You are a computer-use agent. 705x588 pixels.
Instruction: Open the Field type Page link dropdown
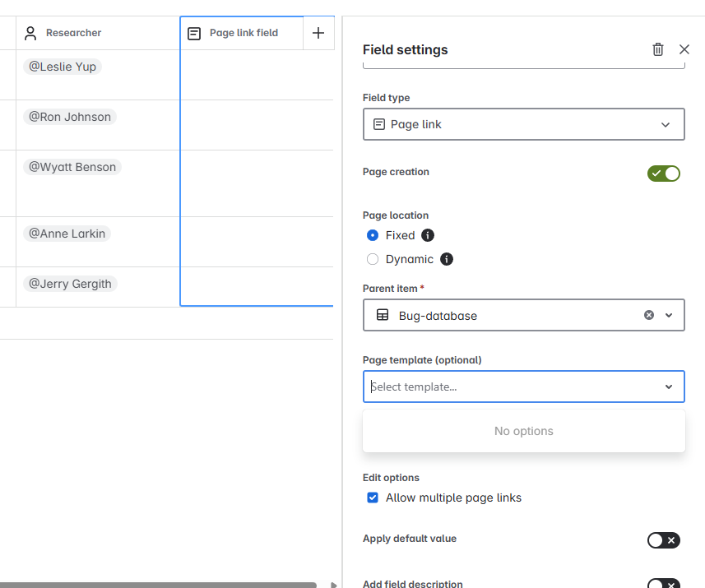pyautogui.click(x=524, y=124)
